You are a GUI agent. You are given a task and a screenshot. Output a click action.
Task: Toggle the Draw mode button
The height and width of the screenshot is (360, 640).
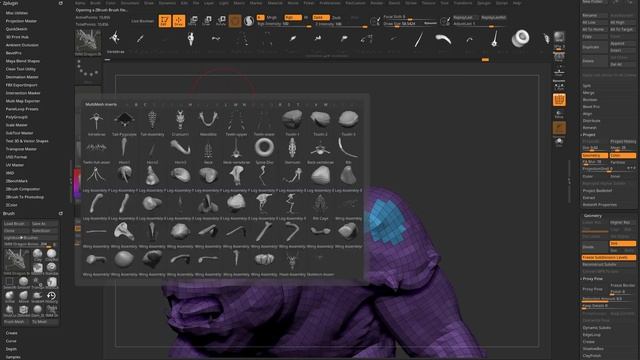point(179,20)
